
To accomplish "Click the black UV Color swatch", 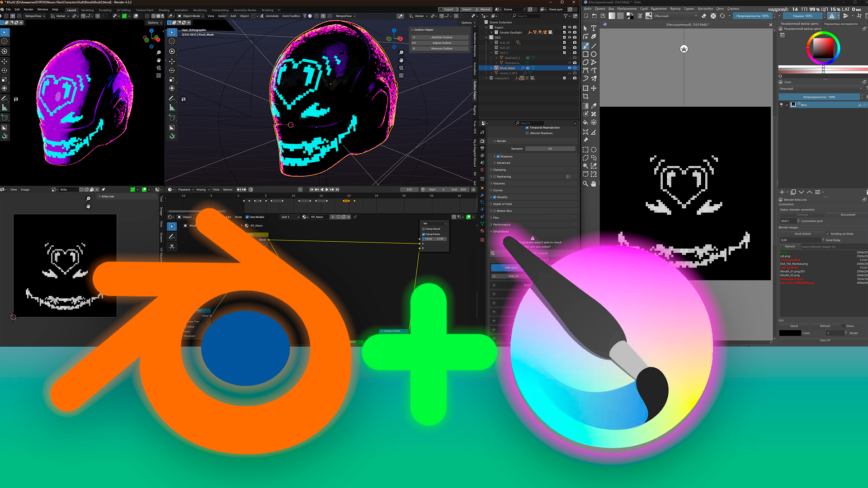I will (790, 333).
